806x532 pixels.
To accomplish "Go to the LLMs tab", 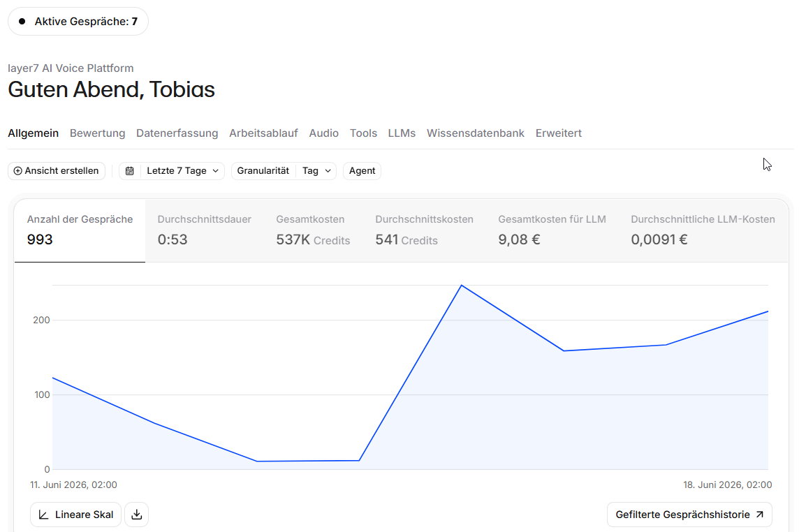I will 402,133.
